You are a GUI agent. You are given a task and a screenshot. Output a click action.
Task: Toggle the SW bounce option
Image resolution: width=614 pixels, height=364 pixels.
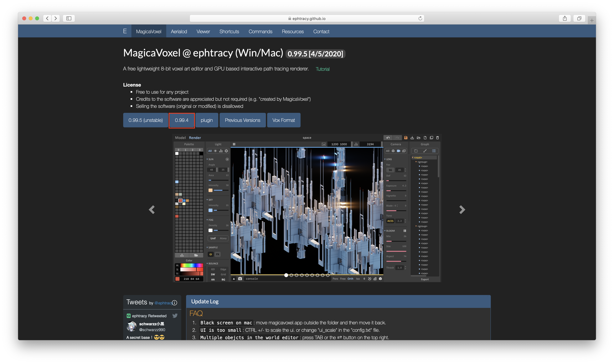(213, 274)
